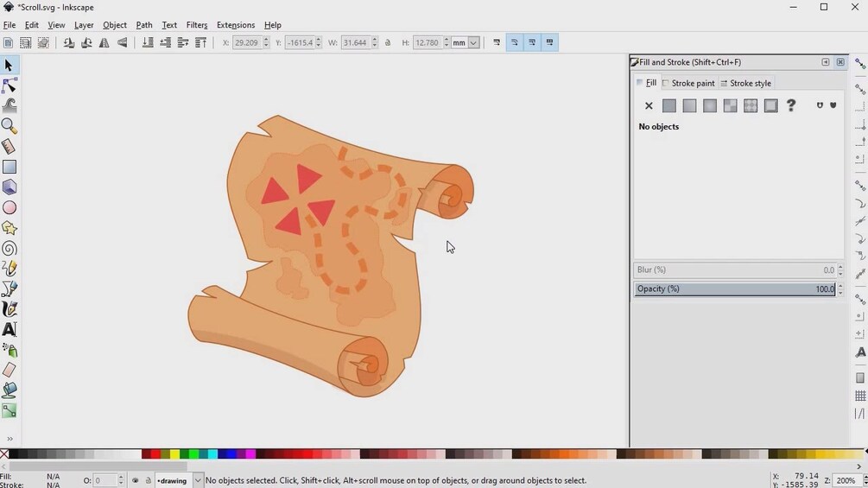Screen dimensions: 868x488
Task: Select the Paint Bucket tool
Action: pos(9,390)
